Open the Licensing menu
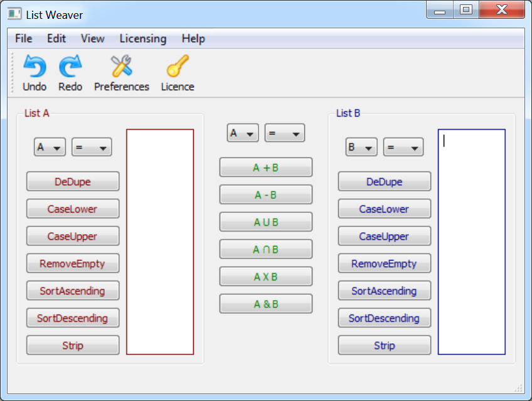Viewport: 532px width, 401px height. 143,39
